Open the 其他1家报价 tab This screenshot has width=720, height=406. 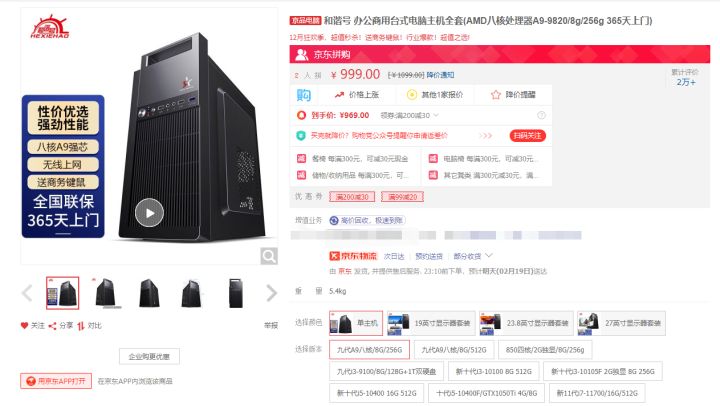pyautogui.click(x=435, y=95)
